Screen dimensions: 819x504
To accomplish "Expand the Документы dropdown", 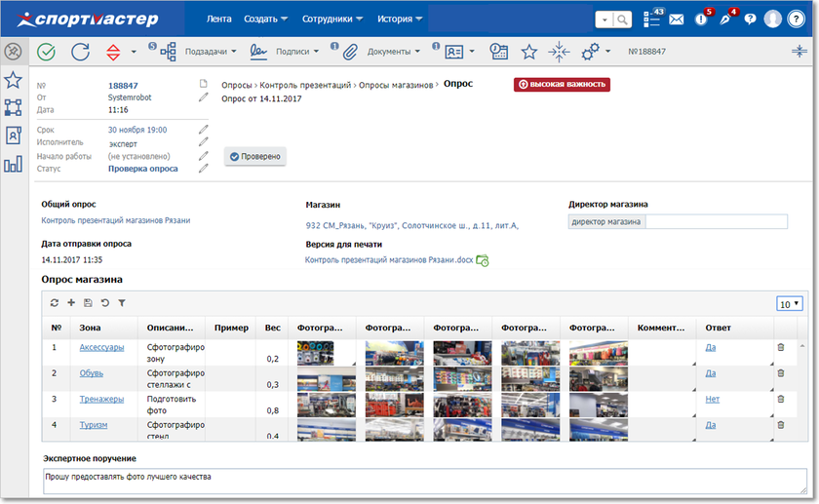I will 394,52.
